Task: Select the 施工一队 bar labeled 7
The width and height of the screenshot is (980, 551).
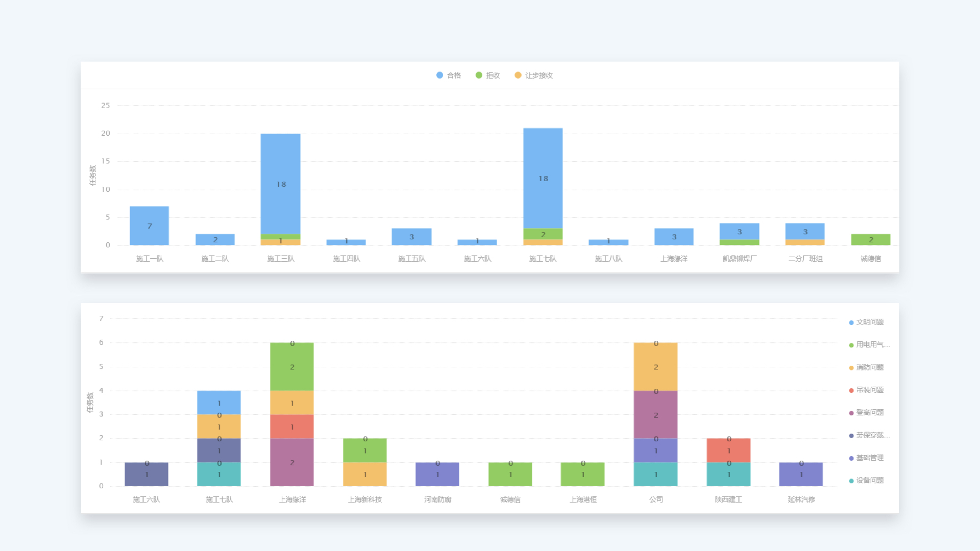Action: [x=149, y=226]
